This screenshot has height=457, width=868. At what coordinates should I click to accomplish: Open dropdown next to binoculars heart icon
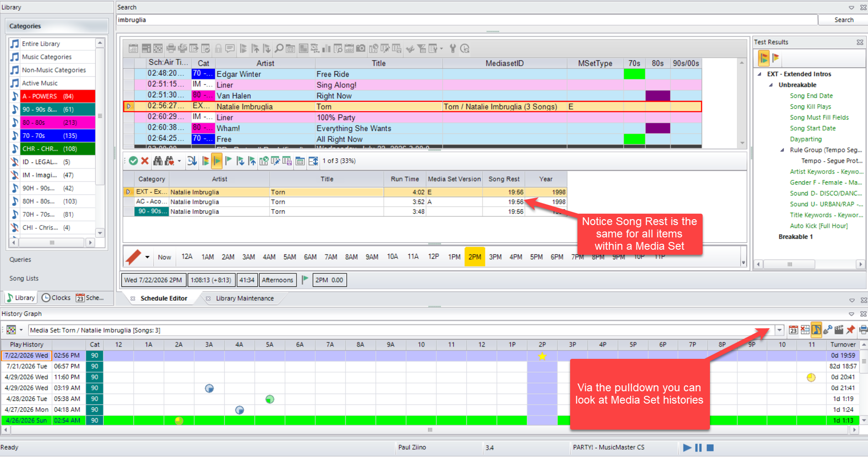coord(179,161)
